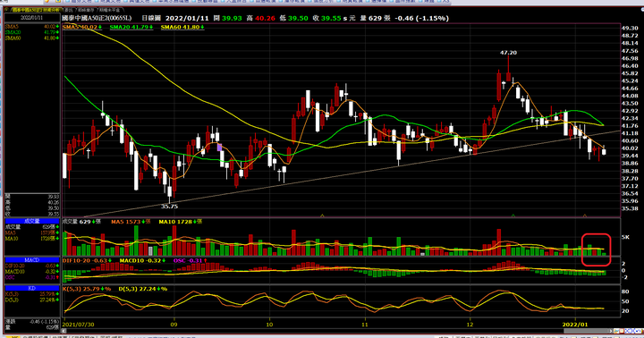The image size is (644, 338).
Task: Click the blue MACD panel header
Action: (31, 260)
